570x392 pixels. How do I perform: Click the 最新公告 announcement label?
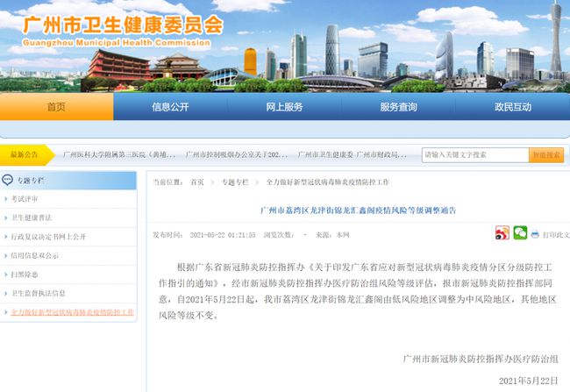(25, 154)
